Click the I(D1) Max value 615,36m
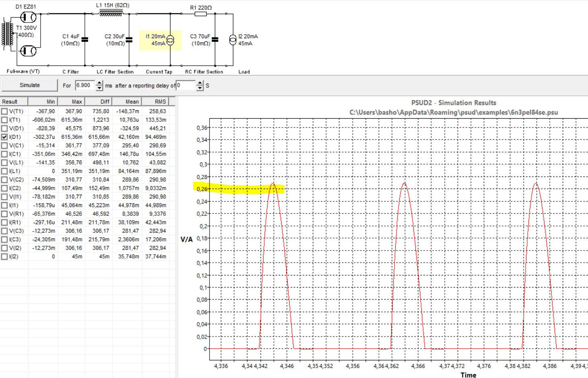This screenshot has width=588, height=378. (72, 137)
